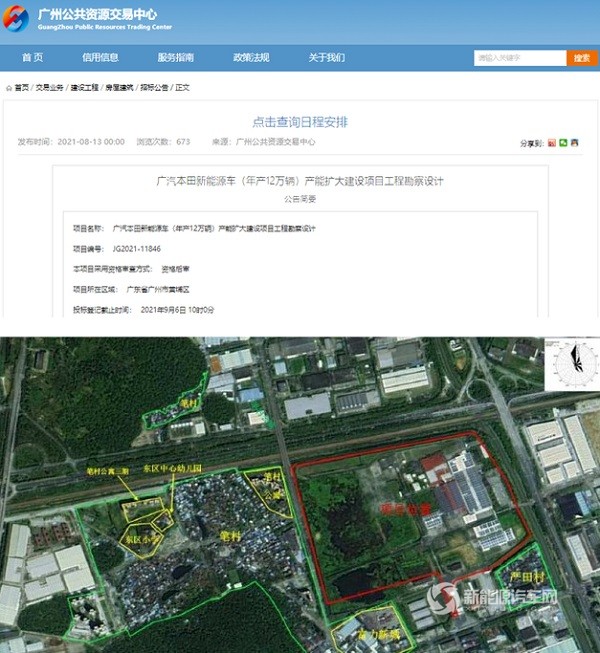Viewport: 600px width, 653px height.
Task: Click the 公告简要 subtitle
Action: (x=300, y=199)
